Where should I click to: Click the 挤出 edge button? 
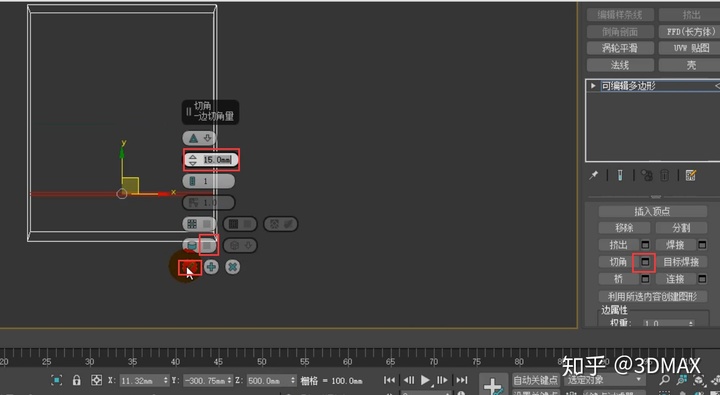619,245
